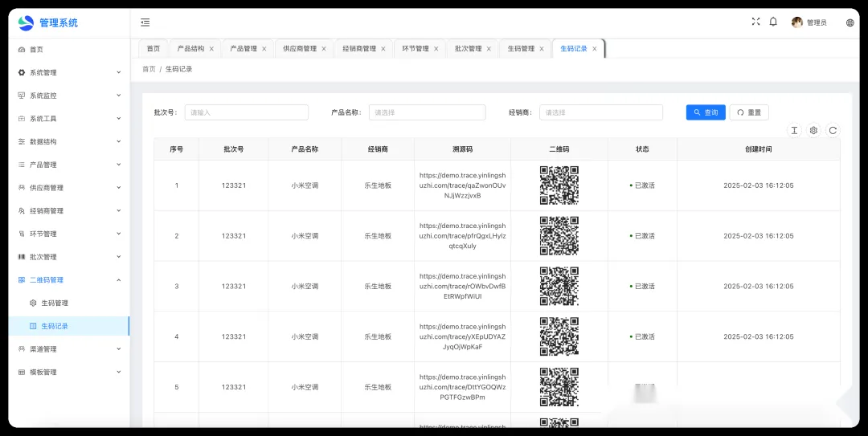Click the 溯源码 column header
The height and width of the screenshot is (436, 868).
(x=462, y=149)
